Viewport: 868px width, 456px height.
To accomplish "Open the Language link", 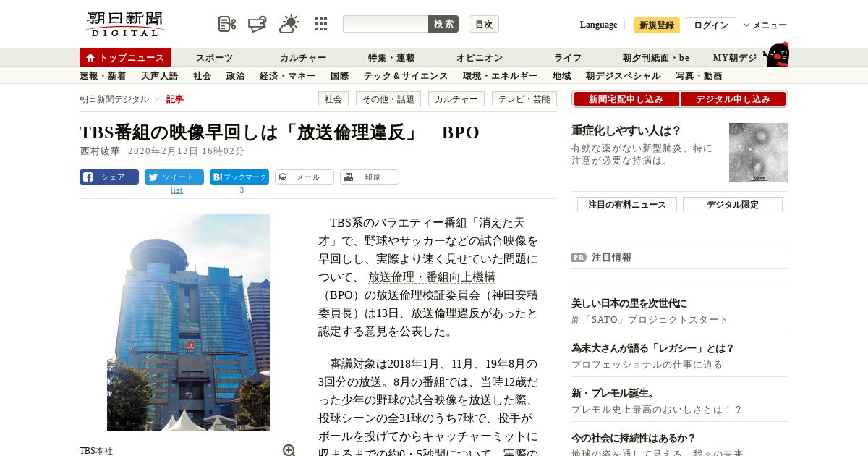I will pyautogui.click(x=598, y=25).
